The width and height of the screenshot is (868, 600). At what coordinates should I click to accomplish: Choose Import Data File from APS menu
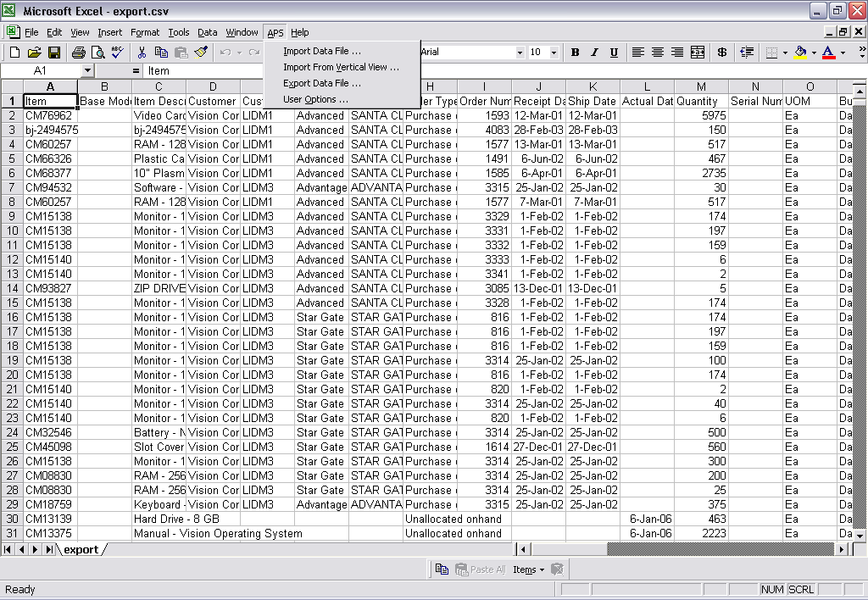pyautogui.click(x=321, y=51)
